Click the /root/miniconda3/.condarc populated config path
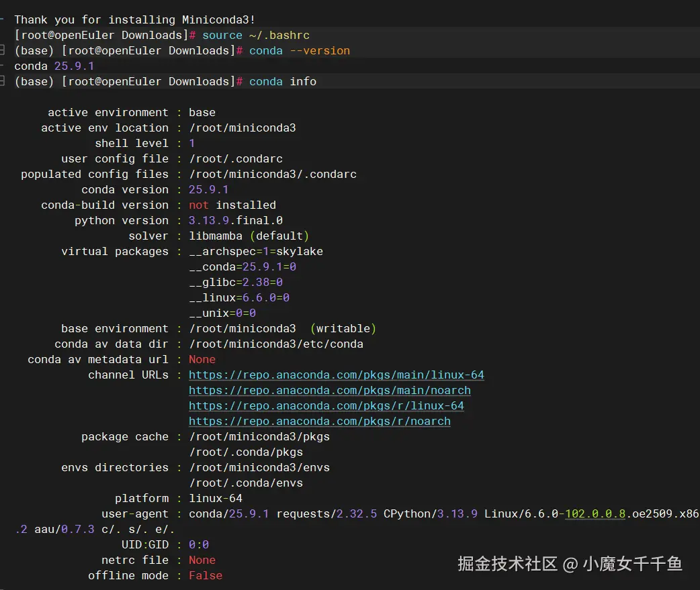Image resolution: width=700 pixels, height=590 pixels. pos(272,174)
